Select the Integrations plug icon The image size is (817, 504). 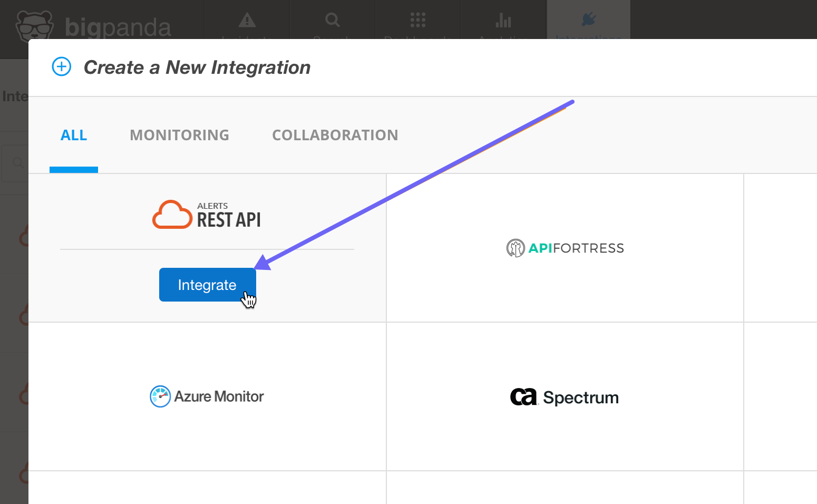(588, 20)
